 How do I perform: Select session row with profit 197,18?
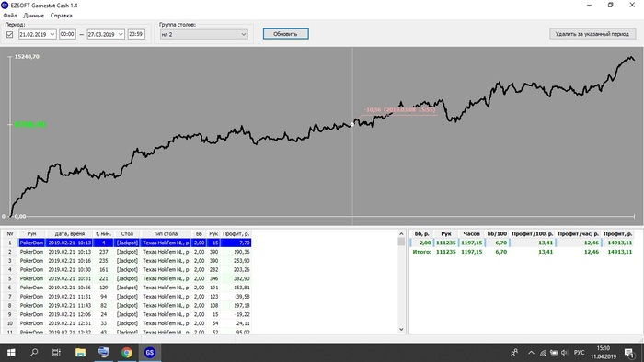pos(127,305)
